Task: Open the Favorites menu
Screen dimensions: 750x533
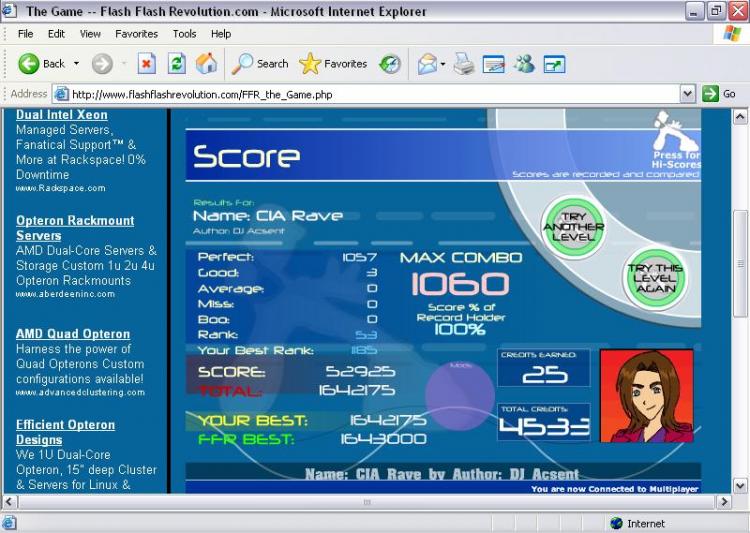Action: coord(136,34)
